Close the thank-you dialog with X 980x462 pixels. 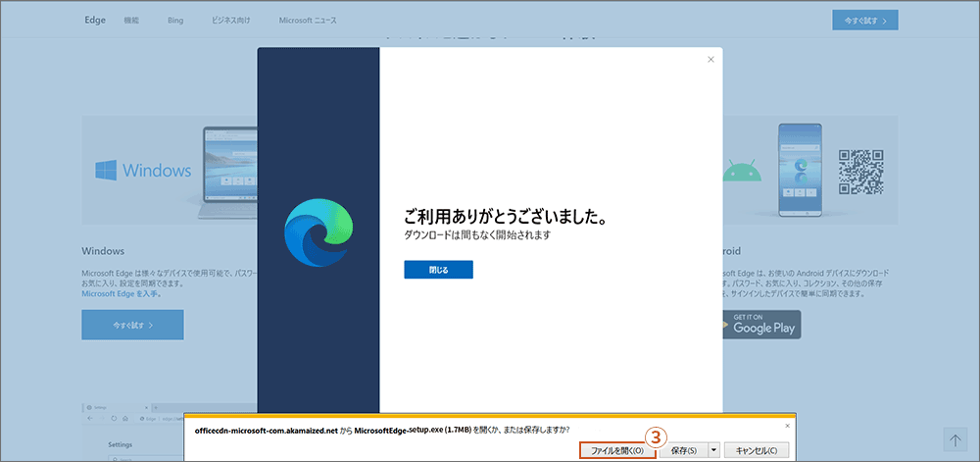(x=710, y=60)
